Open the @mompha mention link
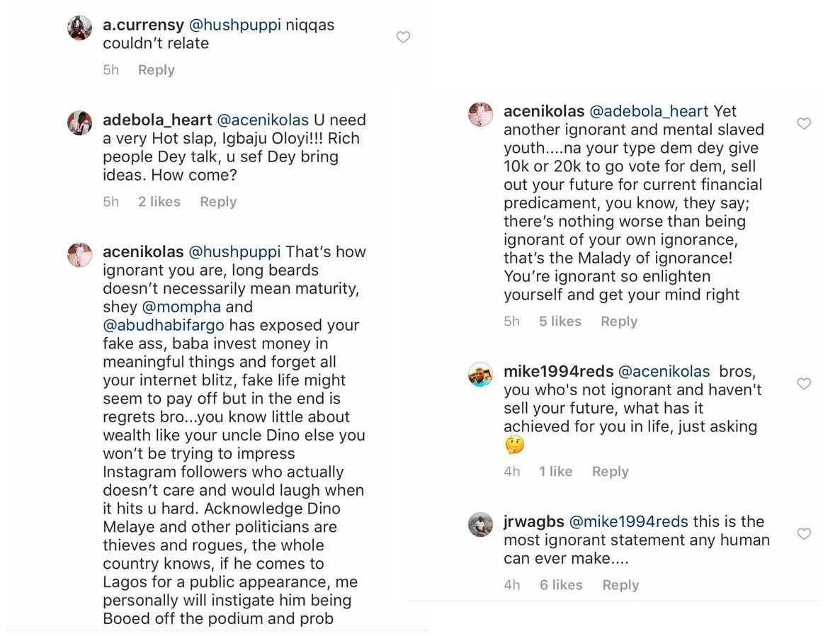This screenshot has width=840, height=636. [181, 307]
